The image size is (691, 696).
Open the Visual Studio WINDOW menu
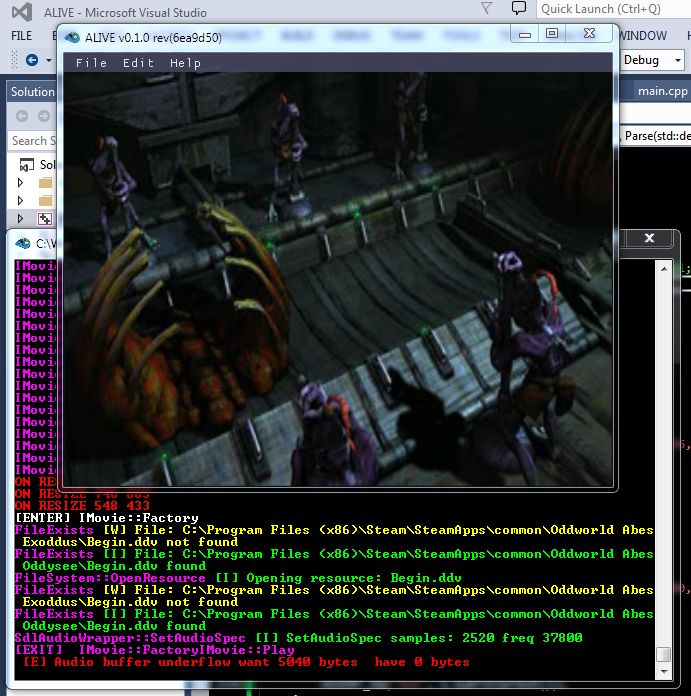[x=643, y=35]
